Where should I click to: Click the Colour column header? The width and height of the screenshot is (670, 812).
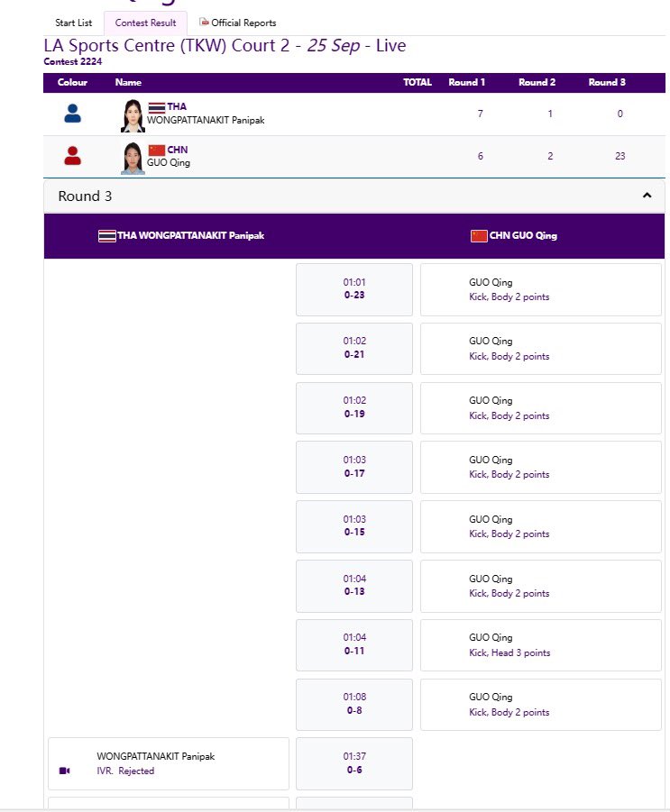pyautogui.click(x=72, y=82)
